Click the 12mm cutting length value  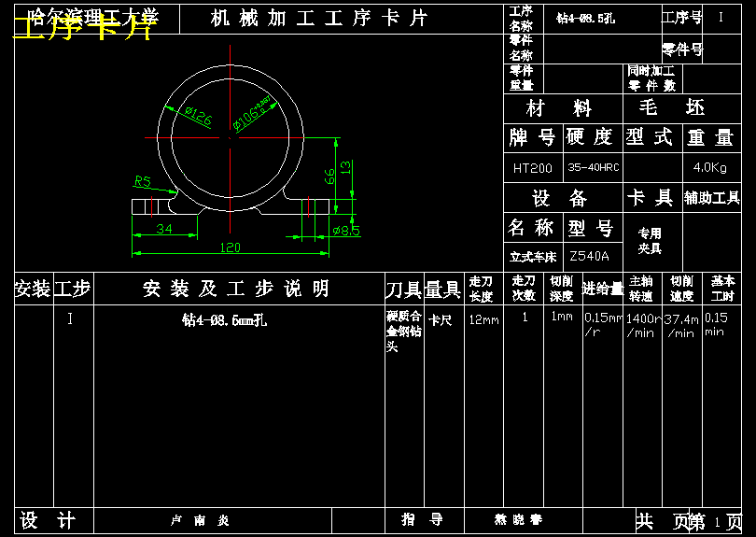[x=484, y=320]
